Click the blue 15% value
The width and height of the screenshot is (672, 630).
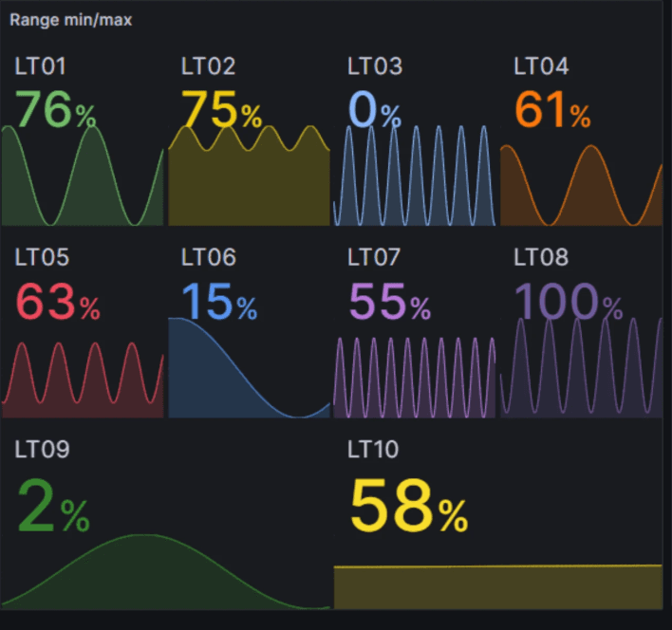point(219,301)
